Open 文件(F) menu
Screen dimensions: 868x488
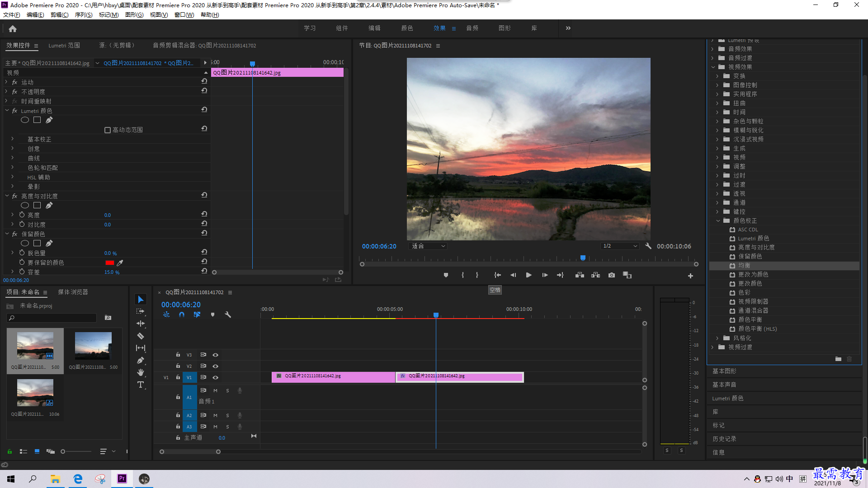coord(12,15)
